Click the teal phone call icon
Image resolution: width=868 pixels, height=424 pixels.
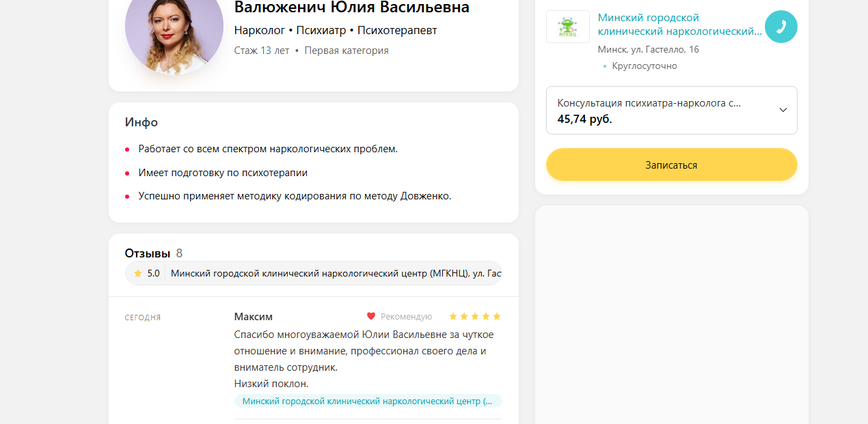781,27
